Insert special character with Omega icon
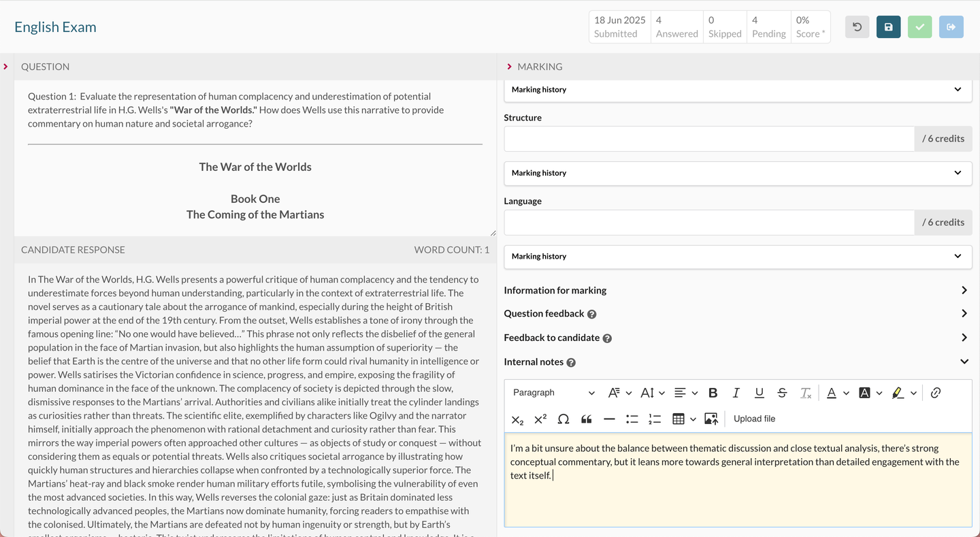The height and width of the screenshot is (537, 980). click(x=563, y=419)
